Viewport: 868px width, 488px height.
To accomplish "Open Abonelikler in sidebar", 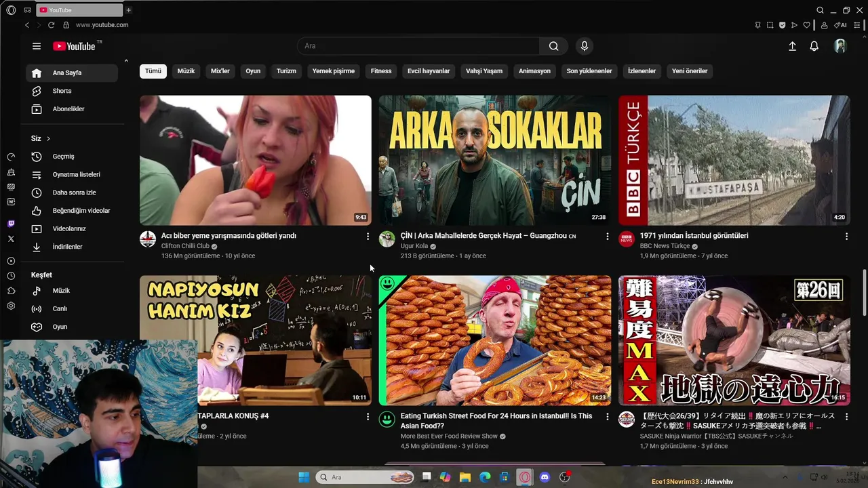I will pos(72,109).
